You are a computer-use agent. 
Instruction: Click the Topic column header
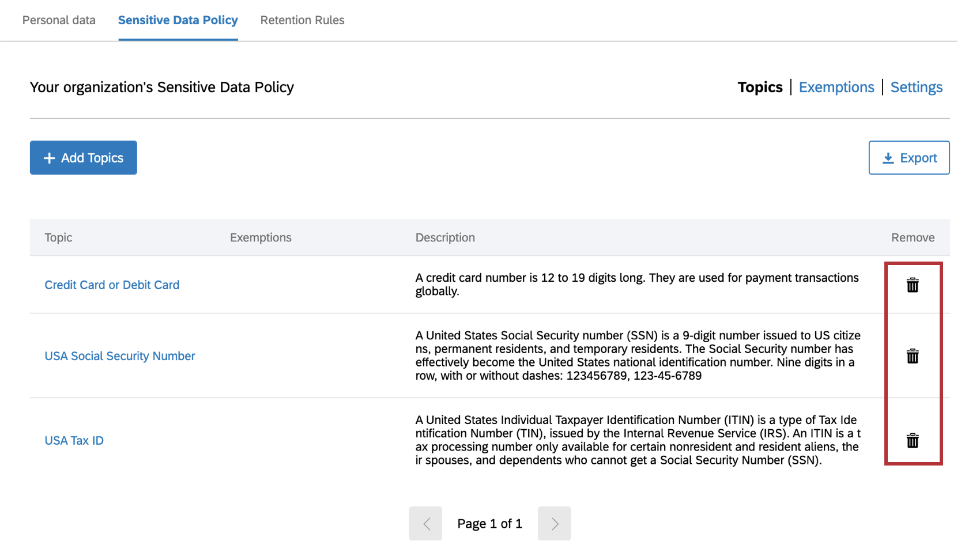(x=58, y=237)
